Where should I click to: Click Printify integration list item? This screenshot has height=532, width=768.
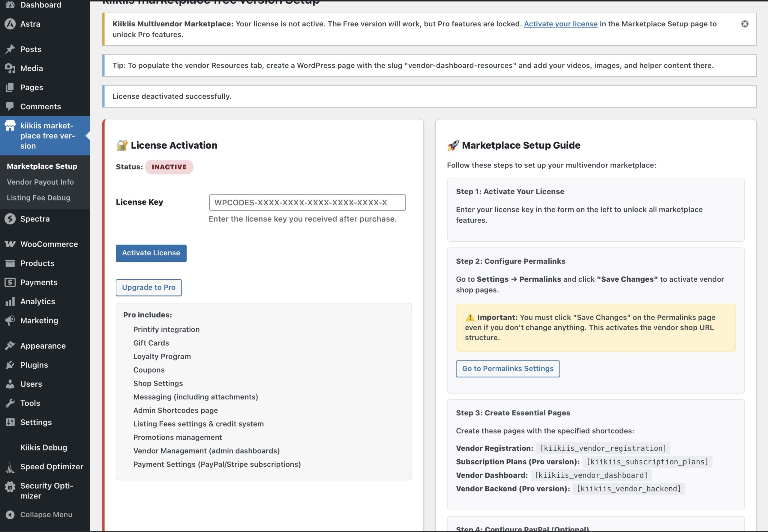click(166, 329)
